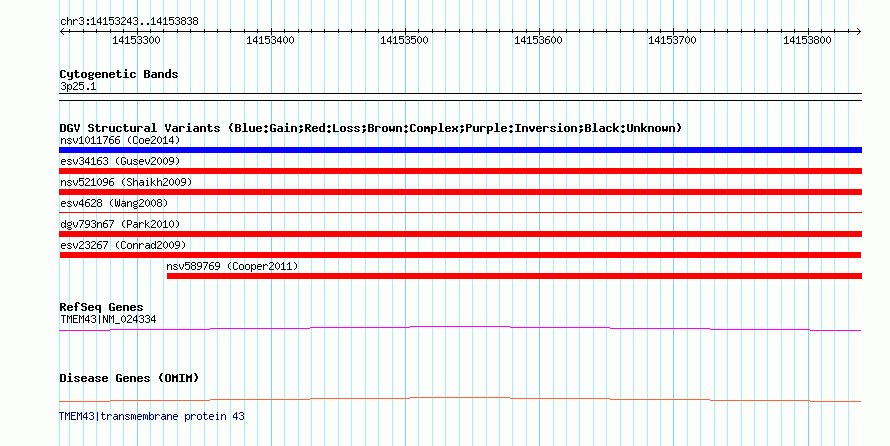Image resolution: width=890 pixels, height=446 pixels.
Task: Click the thin esv4628 variant line
Action: click(460, 213)
